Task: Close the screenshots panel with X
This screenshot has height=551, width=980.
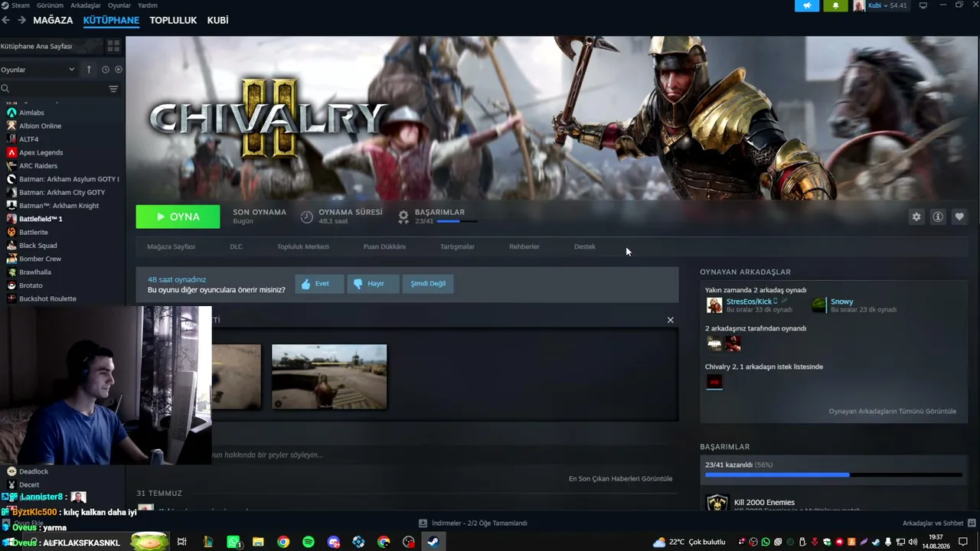Action: point(670,320)
